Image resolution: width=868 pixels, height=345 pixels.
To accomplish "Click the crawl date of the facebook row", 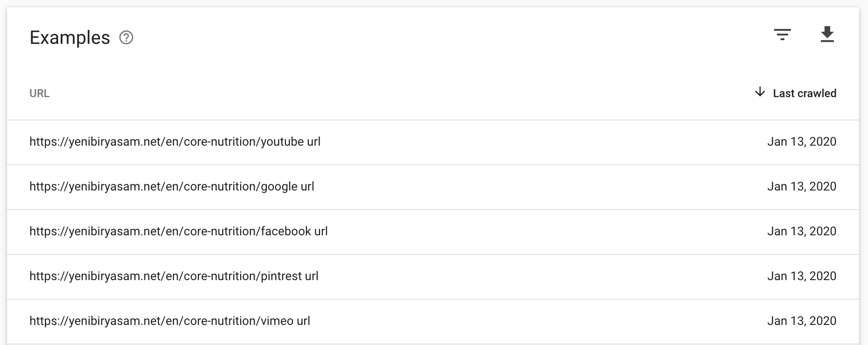I will [x=802, y=232].
